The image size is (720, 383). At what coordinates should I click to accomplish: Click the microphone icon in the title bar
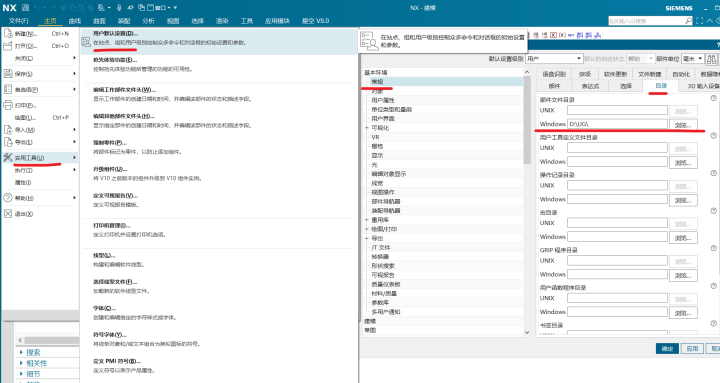point(119,8)
